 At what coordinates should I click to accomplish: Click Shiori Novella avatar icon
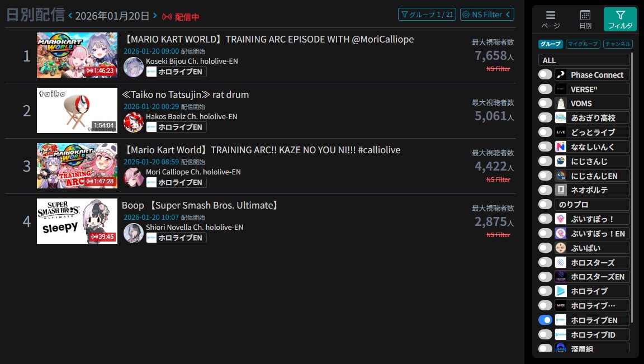[x=134, y=233]
